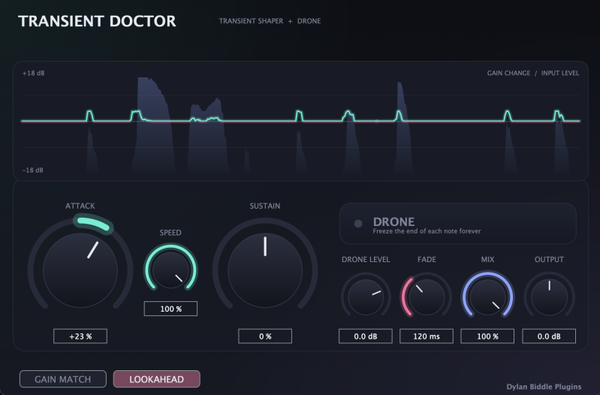Screen dimensions: 600x395
Task: Select the Attack value field showing +23 %
Action: point(80,336)
